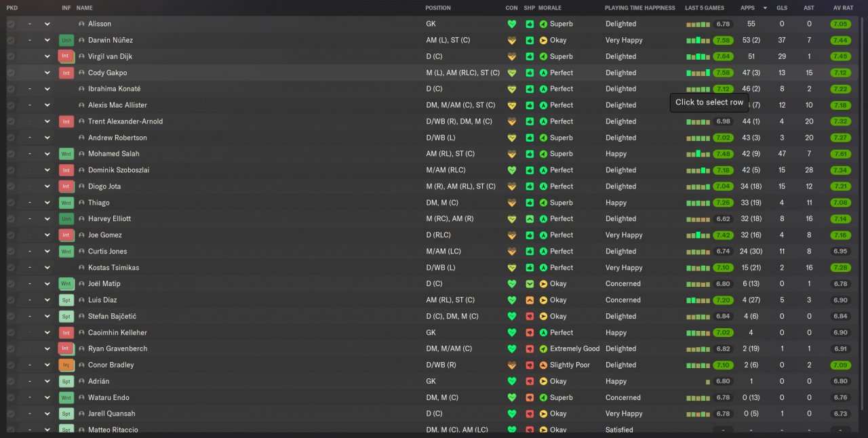This screenshot has width=868, height=438.
Task: Open Dominik Szoboszlai's player profile link
Action: (117, 170)
